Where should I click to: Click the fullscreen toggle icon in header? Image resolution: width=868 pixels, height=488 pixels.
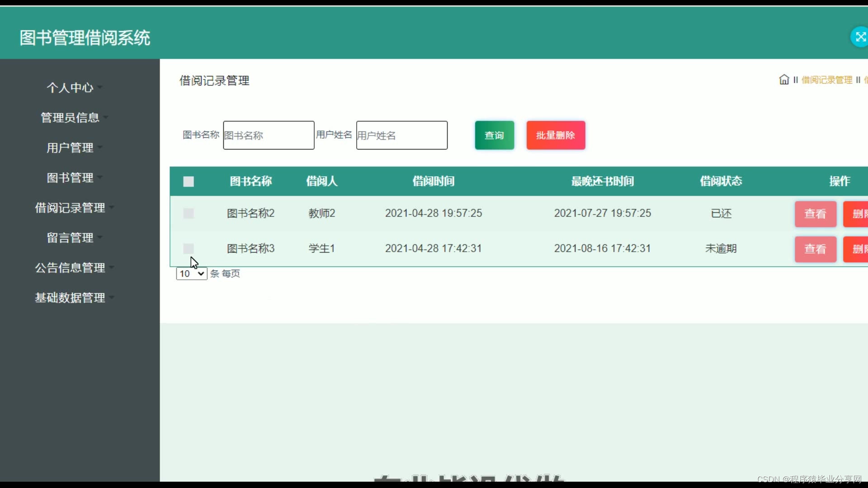pos(860,37)
